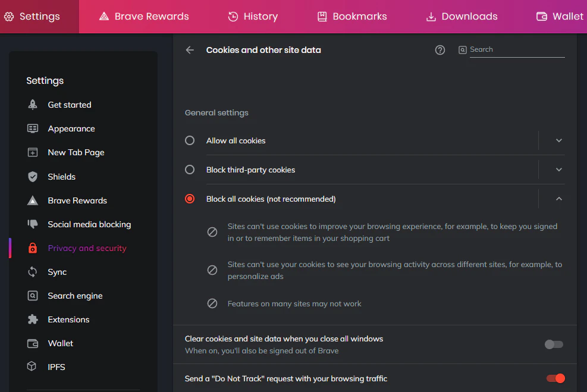
Task: Open the Extensions settings label
Action: pyautogui.click(x=69, y=319)
